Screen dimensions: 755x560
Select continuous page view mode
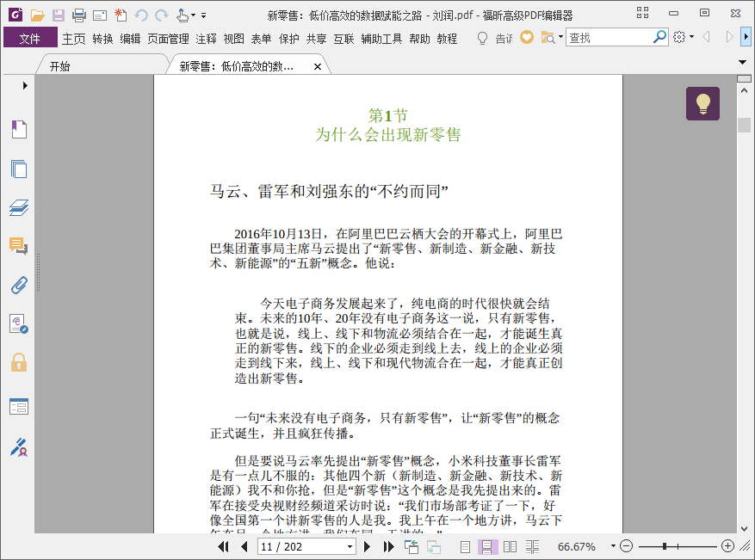(486, 546)
